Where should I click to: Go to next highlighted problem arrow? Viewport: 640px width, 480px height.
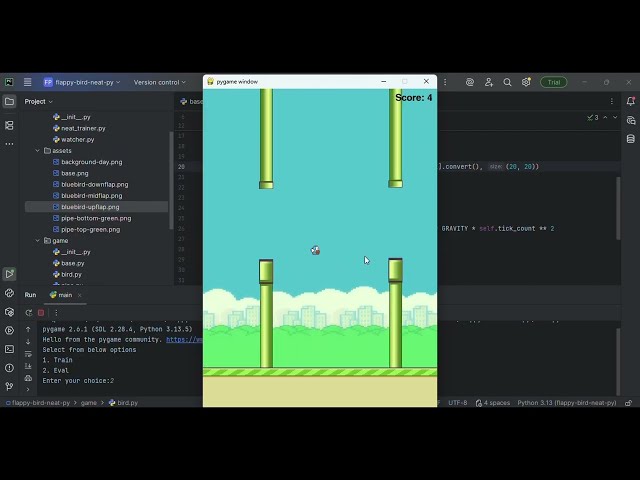615,118
